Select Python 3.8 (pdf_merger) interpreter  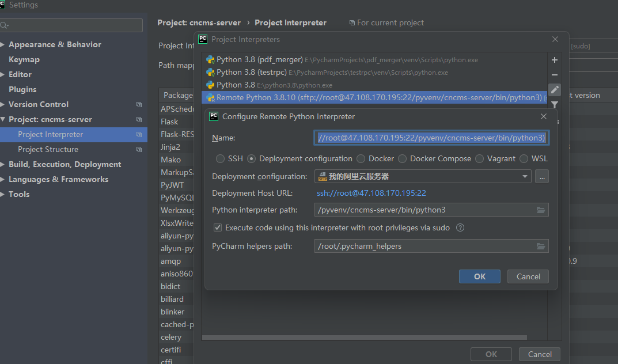pos(374,60)
